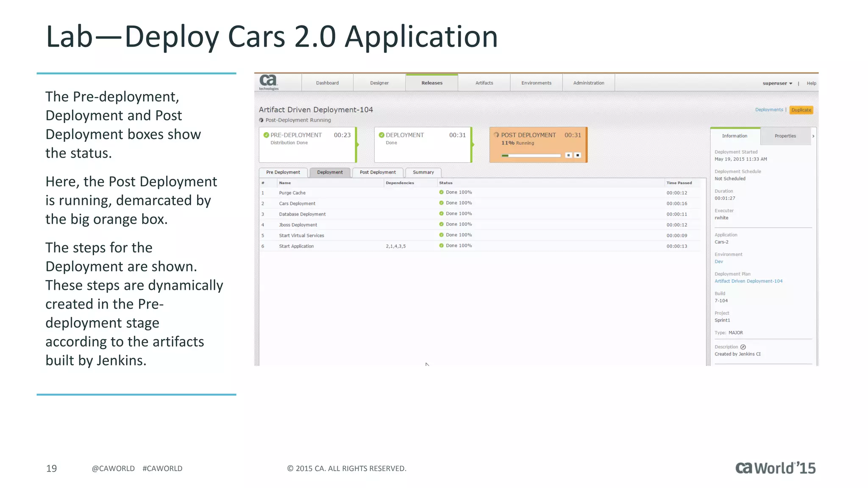
Task: Click the Deployment stage green check icon
Action: click(381, 135)
